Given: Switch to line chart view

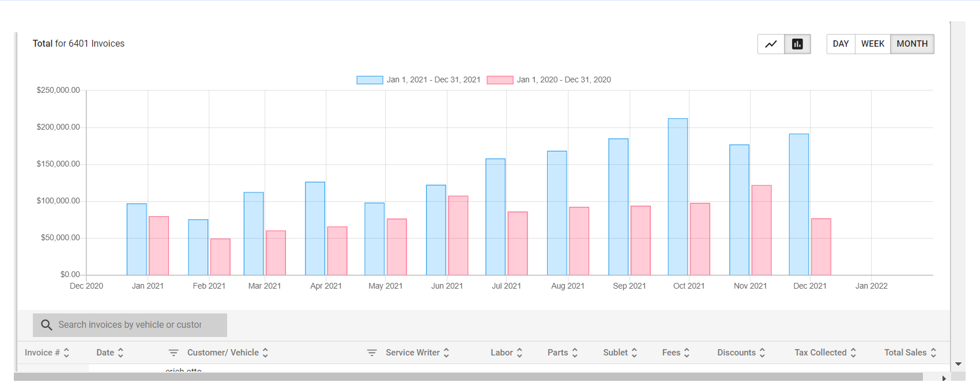Looking at the screenshot, I should click(771, 44).
